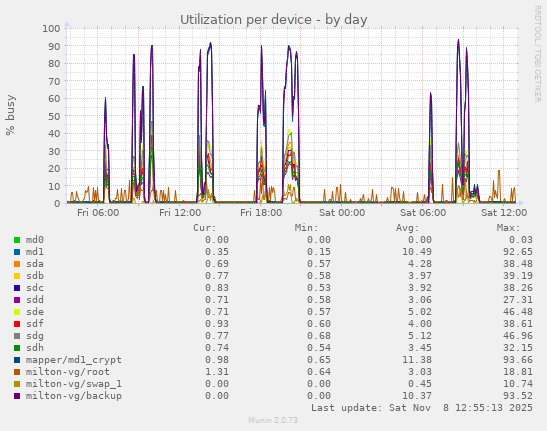
Task: Click the sda max value 38.48
Action: click(x=518, y=264)
